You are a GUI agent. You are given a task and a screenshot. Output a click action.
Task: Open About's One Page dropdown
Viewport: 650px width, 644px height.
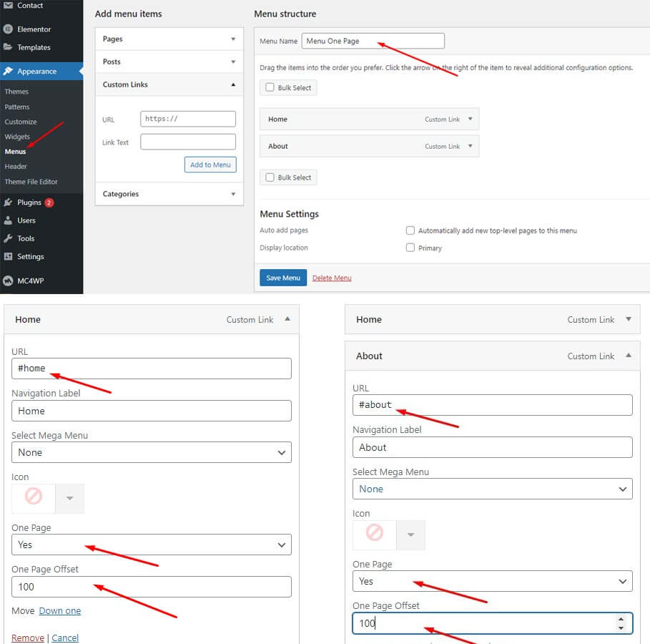[x=493, y=581]
